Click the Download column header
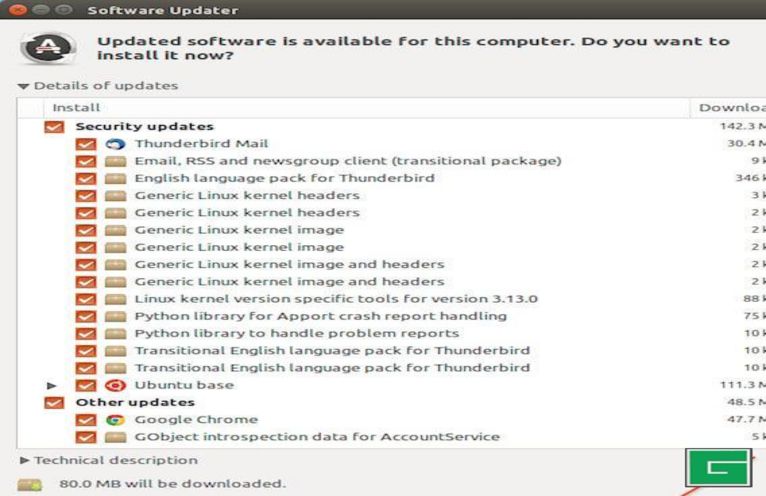766x496 pixels. pyautogui.click(x=731, y=107)
